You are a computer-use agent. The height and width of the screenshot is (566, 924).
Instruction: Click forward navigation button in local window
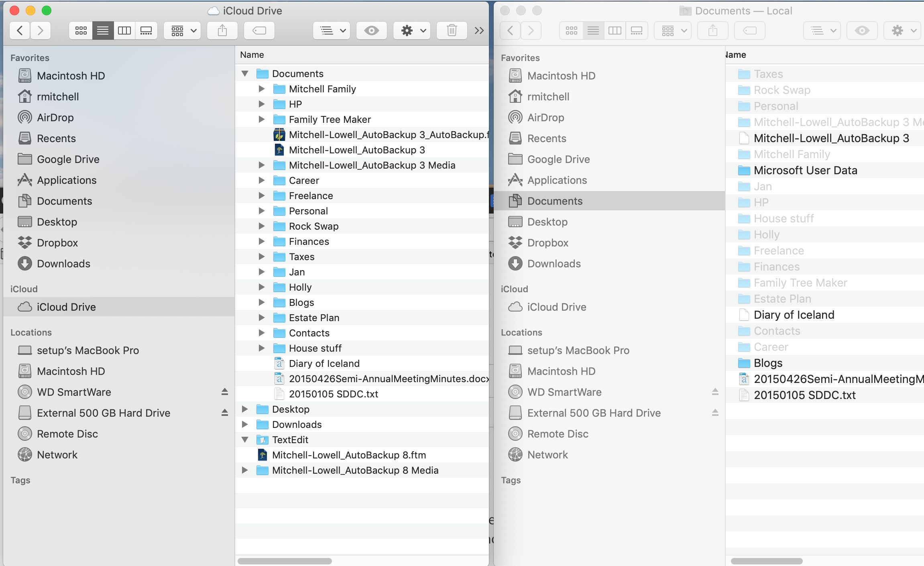coord(532,31)
